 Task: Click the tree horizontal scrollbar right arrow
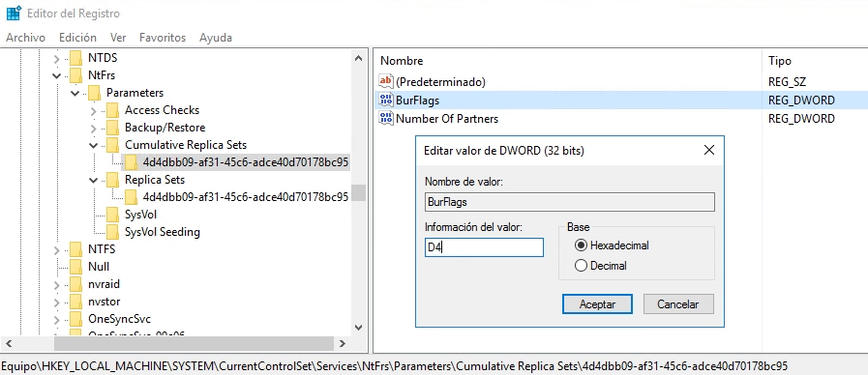343,343
